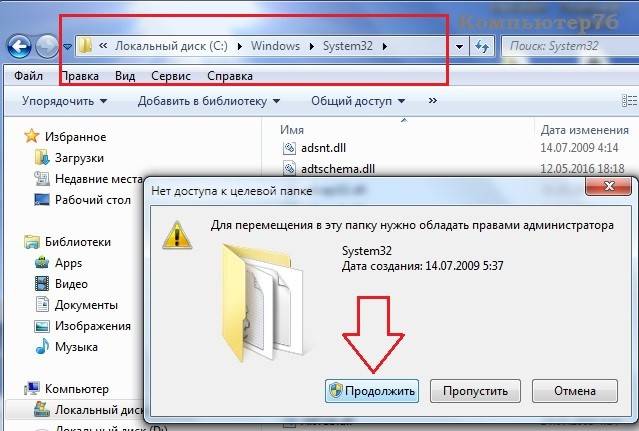The width and height of the screenshot is (639, 431).
Task: Click the Избранное star icon
Action: (31, 136)
